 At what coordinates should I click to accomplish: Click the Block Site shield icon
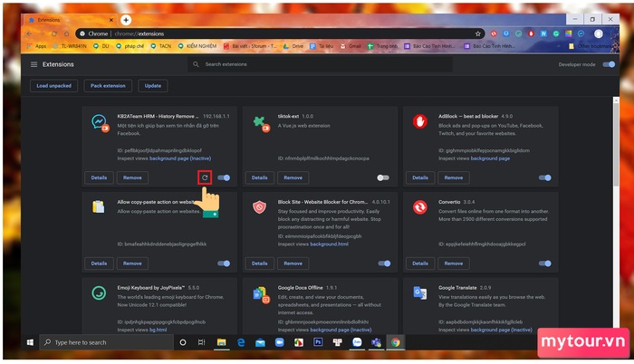[260, 207]
